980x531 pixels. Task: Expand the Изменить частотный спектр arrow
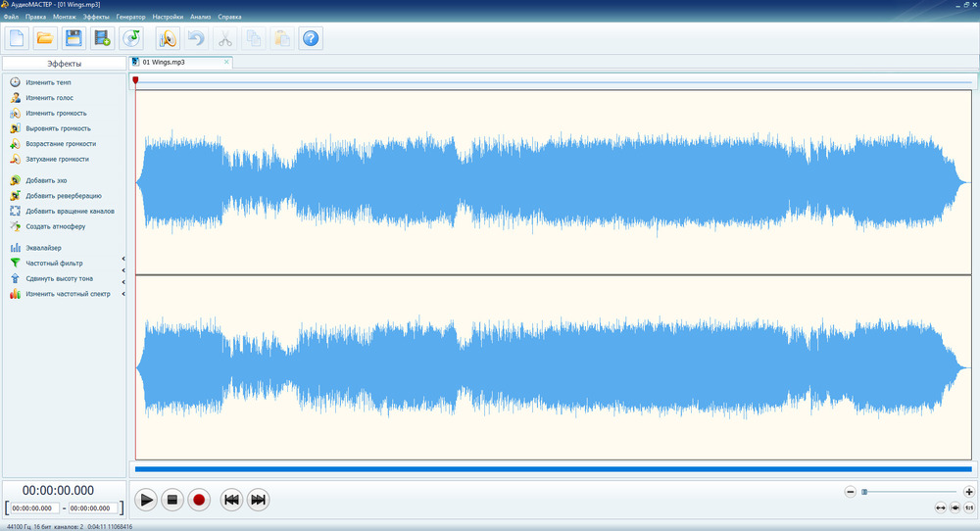click(x=123, y=294)
